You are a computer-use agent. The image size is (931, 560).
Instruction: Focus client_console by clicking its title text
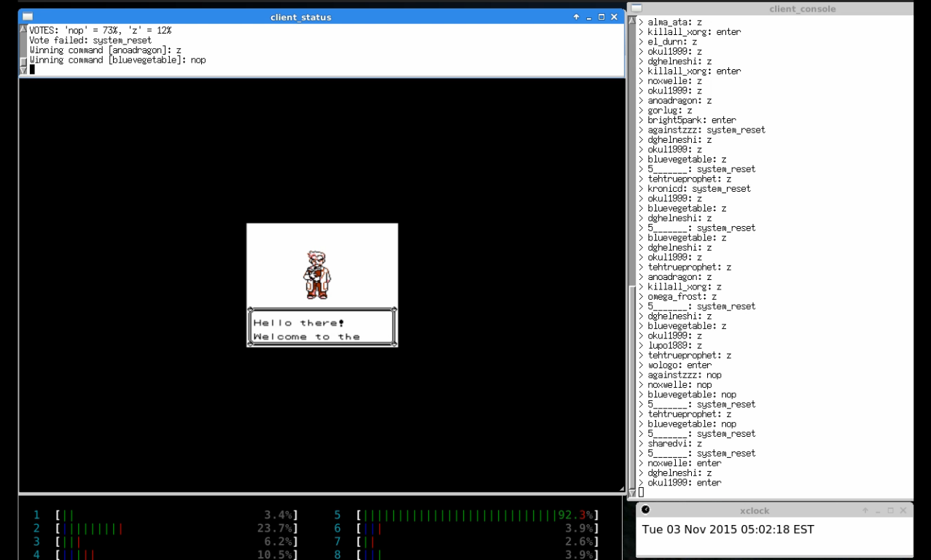803,9
